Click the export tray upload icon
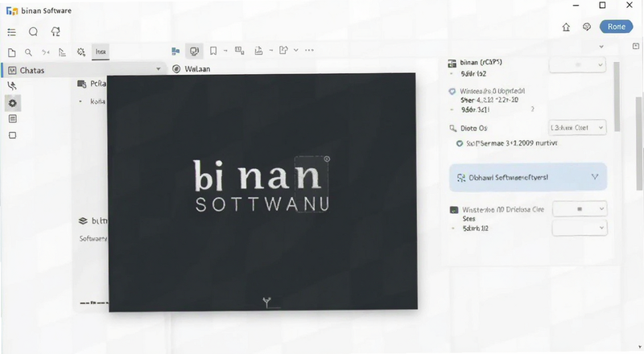Image resolution: width=644 pixels, height=354 pixels. tap(258, 51)
